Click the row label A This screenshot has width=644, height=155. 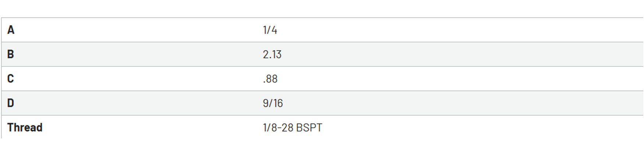click(x=11, y=30)
